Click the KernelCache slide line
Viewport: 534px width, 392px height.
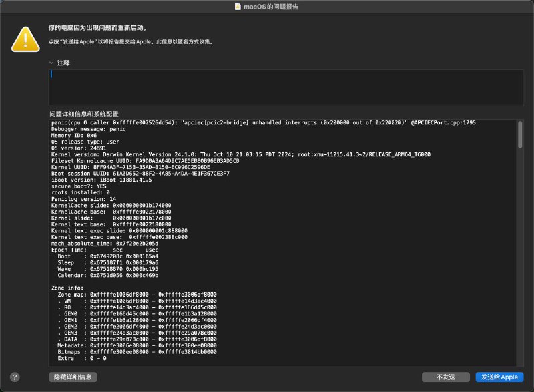click(x=111, y=206)
